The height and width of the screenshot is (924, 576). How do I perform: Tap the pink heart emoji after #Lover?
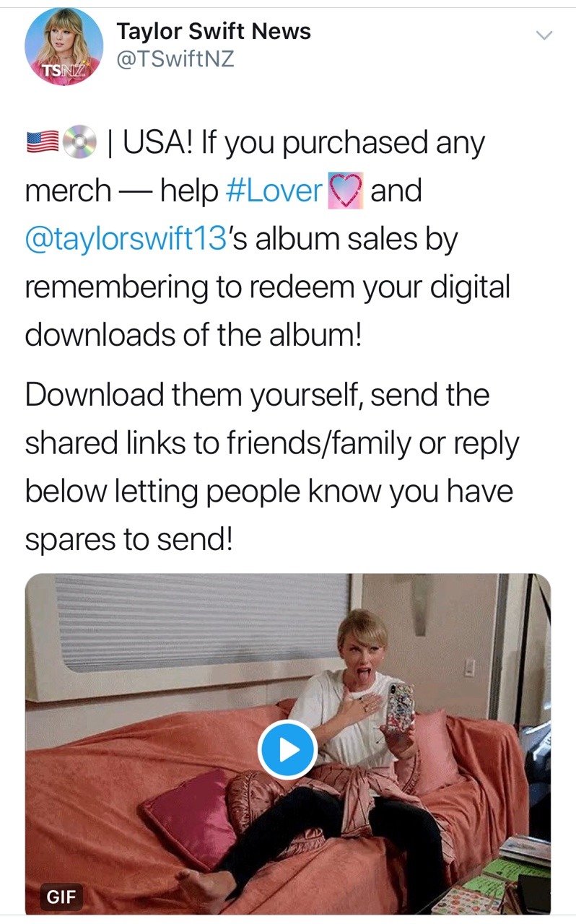coord(344,192)
